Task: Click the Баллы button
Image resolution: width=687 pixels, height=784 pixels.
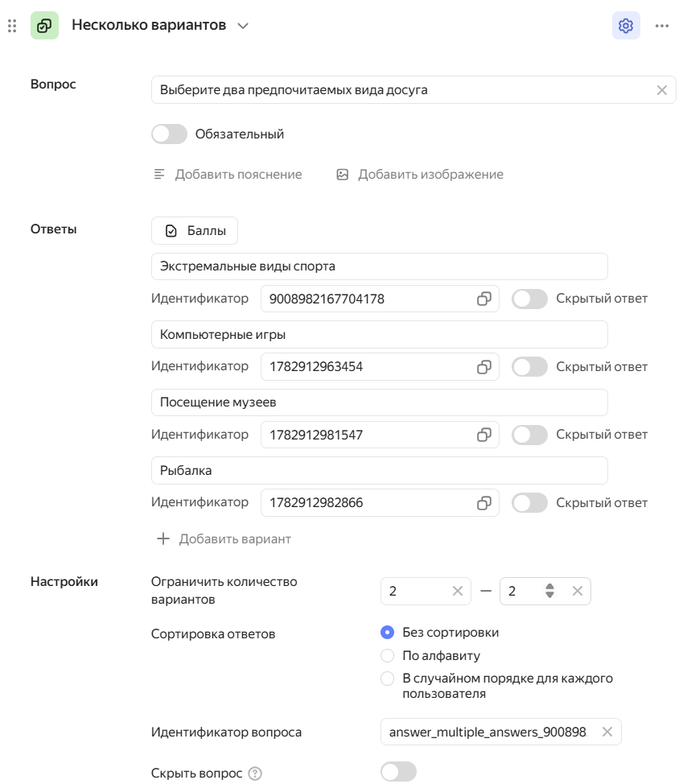Action: (x=195, y=230)
